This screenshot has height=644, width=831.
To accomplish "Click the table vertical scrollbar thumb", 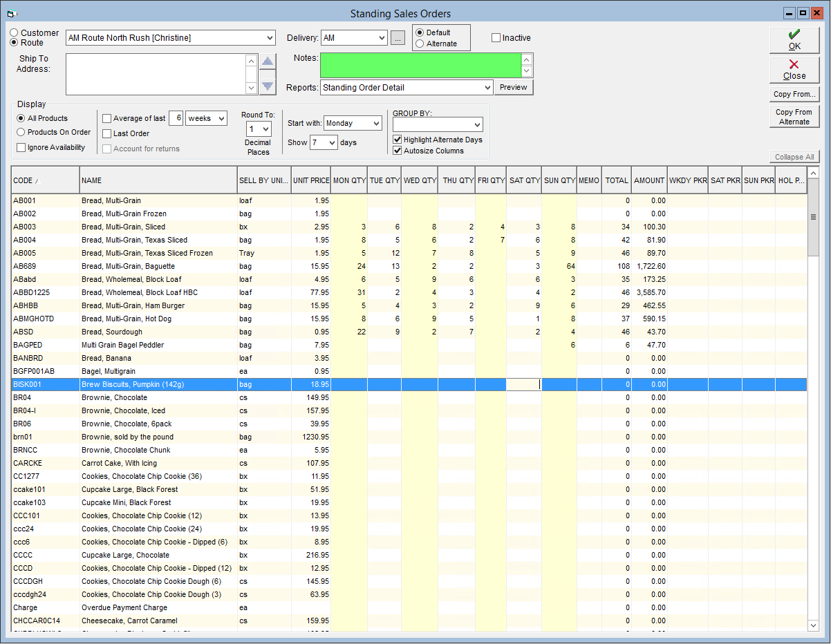I will 813,217.
